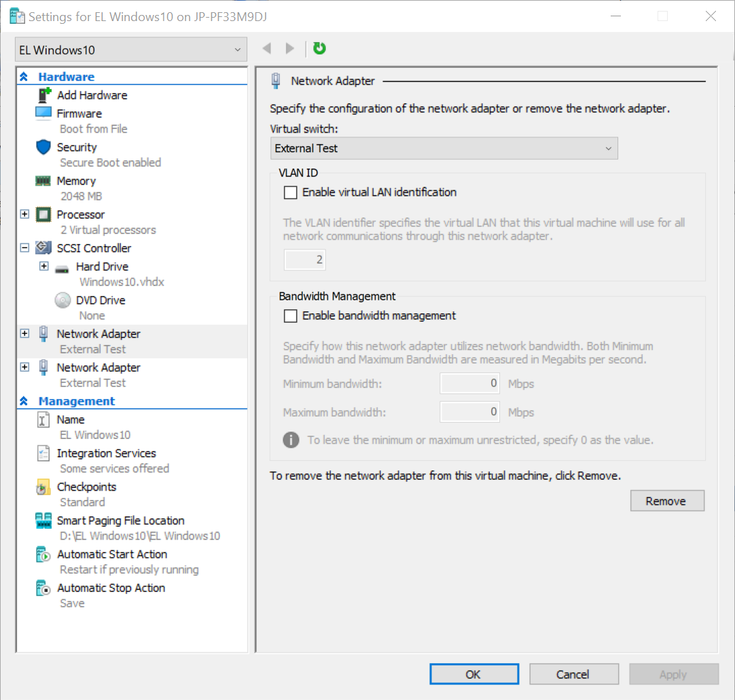Collapse the SCSI Controller tree node
735x700 pixels.
tap(25, 247)
